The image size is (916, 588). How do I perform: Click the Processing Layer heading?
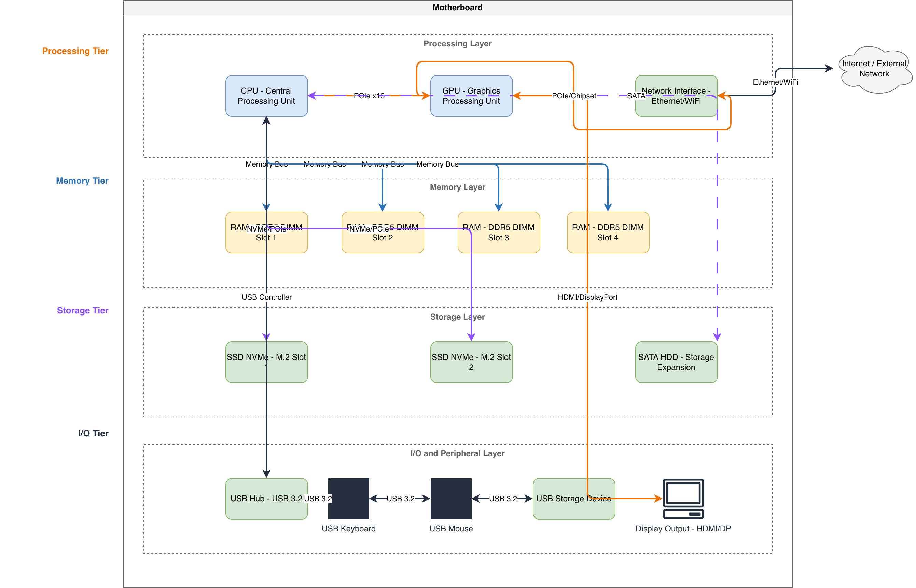[x=457, y=43]
